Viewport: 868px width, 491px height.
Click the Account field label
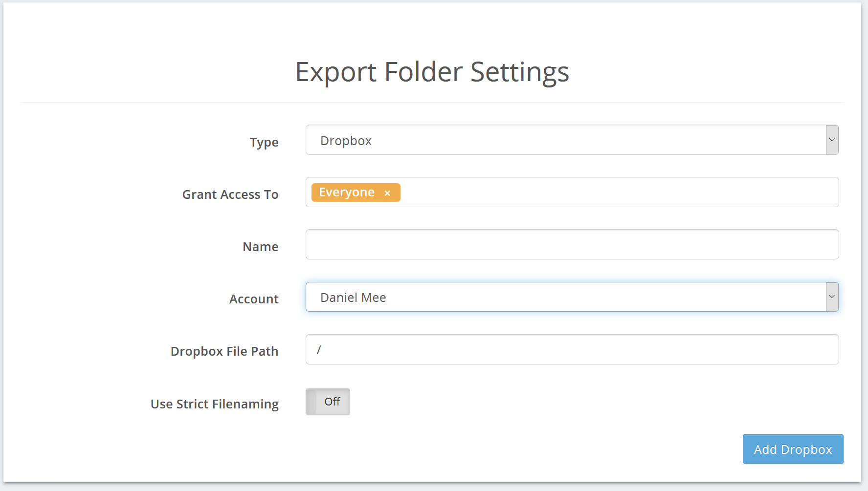point(254,299)
